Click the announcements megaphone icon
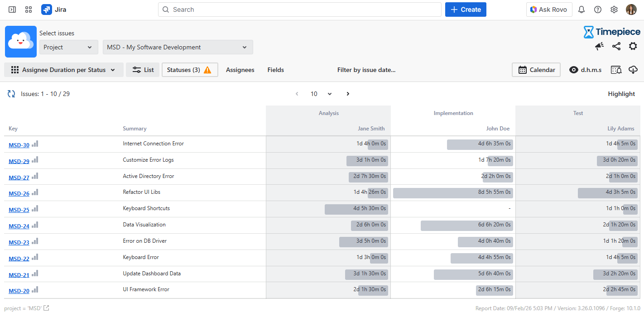Image resolution: width=644 pixels, height=317 pixels. click(599, 46)
